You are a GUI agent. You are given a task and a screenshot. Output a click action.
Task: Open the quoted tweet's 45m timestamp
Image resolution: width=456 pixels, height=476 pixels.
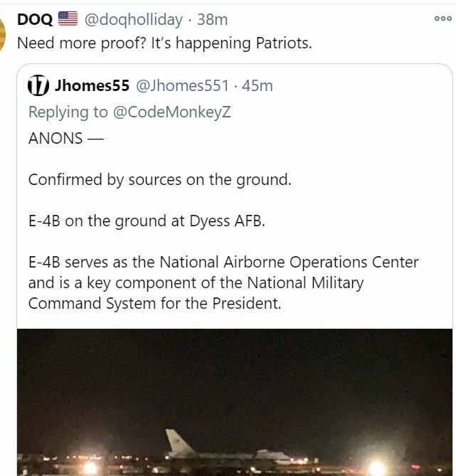pyautogui.click(x=258, y=86)
